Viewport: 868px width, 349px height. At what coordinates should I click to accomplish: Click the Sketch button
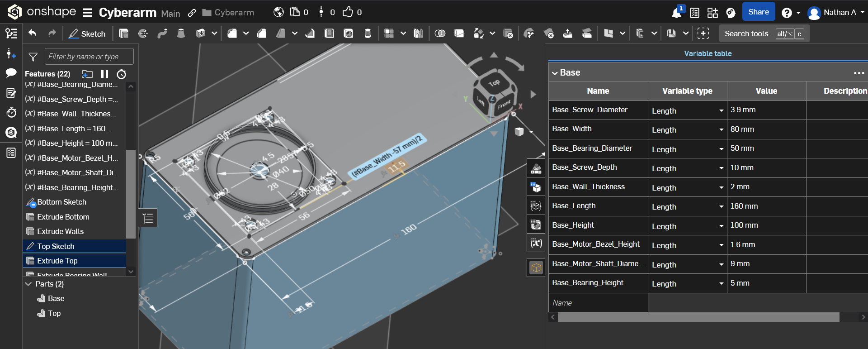click(87, 34)
